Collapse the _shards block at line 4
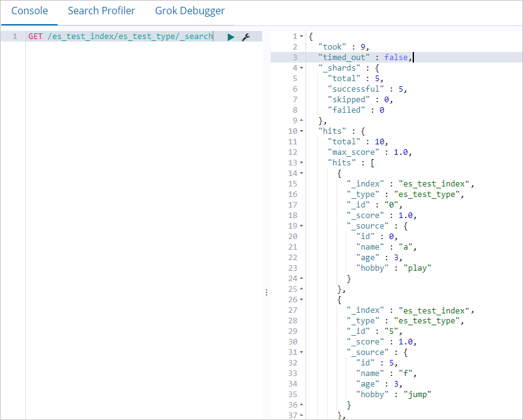This screenshot has height=420, width=523. click(302, 68)
